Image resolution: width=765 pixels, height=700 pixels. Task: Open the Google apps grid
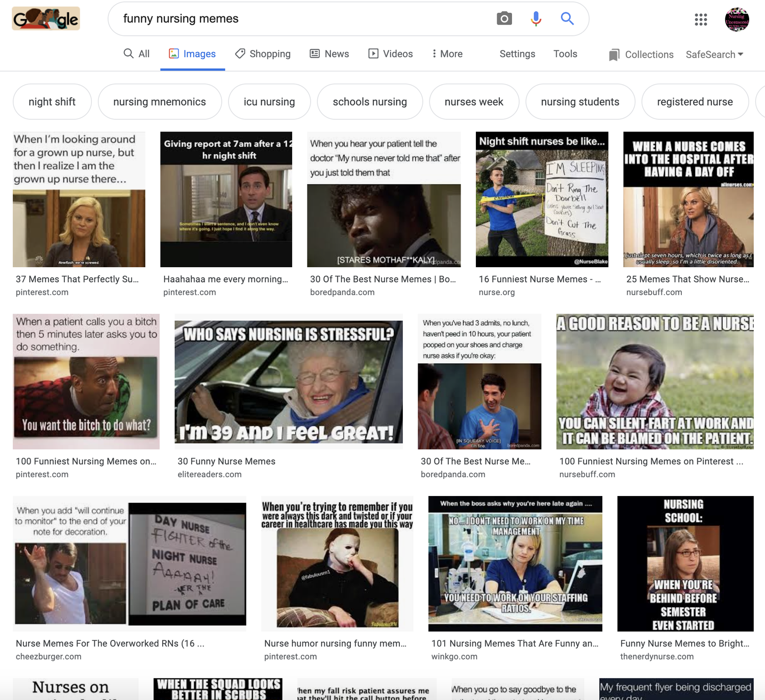(x=701, y=19)
